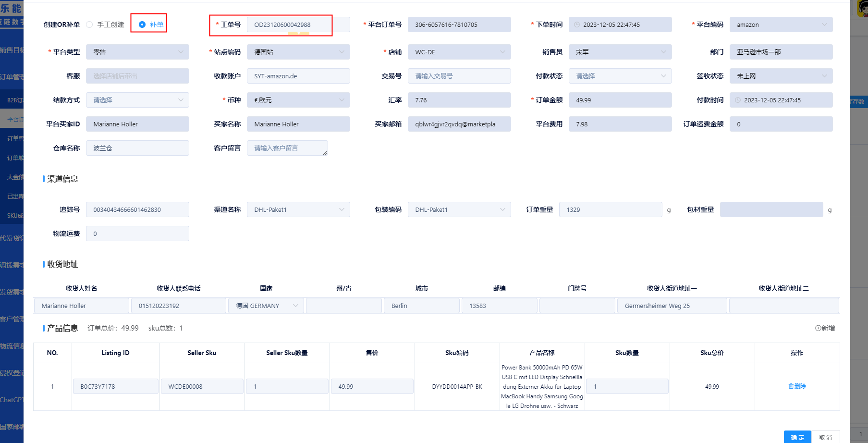The height and width of the screenshot is (443, 868).
Task: Click the clock icon in 下单时间 field
Action: [577, 25]
